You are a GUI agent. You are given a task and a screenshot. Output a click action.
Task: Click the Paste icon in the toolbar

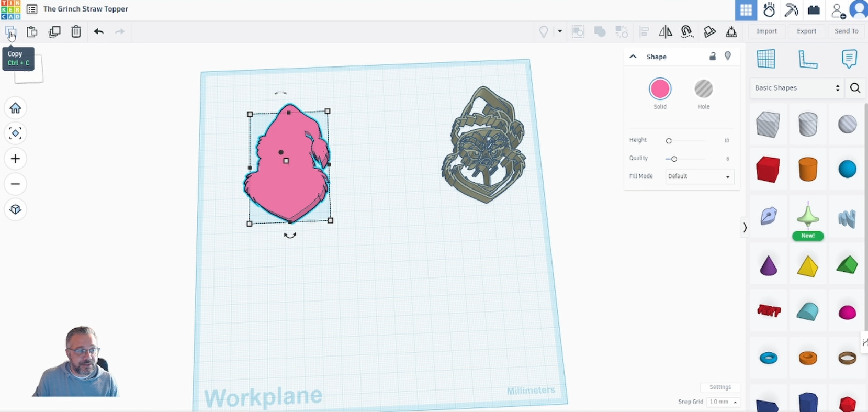click(x=32, y=31)
